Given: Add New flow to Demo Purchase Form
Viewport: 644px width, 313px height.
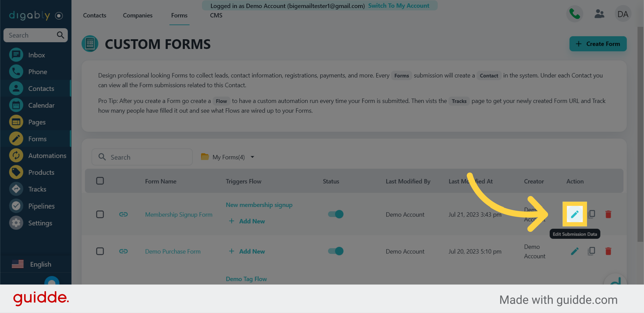Looking at the screenshot, I should pos(247,251).
